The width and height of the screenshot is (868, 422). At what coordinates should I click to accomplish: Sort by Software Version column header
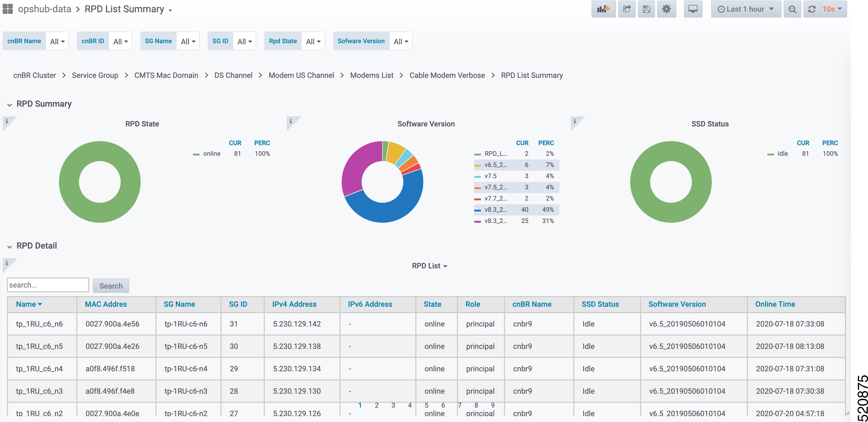pos(677,304)
